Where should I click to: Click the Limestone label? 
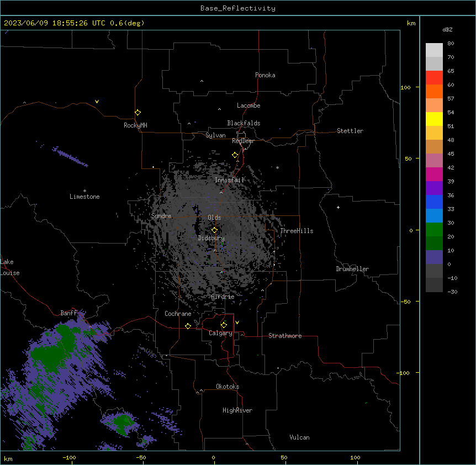[x=84, y=197]
